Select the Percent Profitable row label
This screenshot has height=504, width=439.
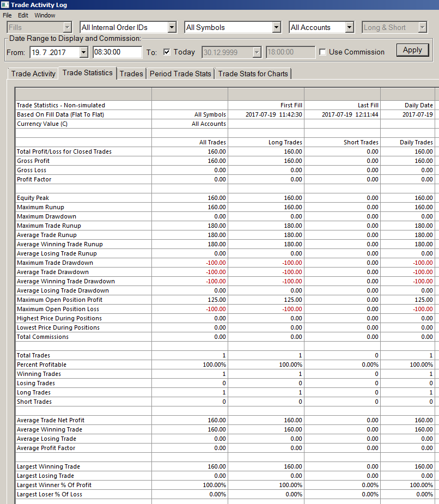(x=41, y=365)
